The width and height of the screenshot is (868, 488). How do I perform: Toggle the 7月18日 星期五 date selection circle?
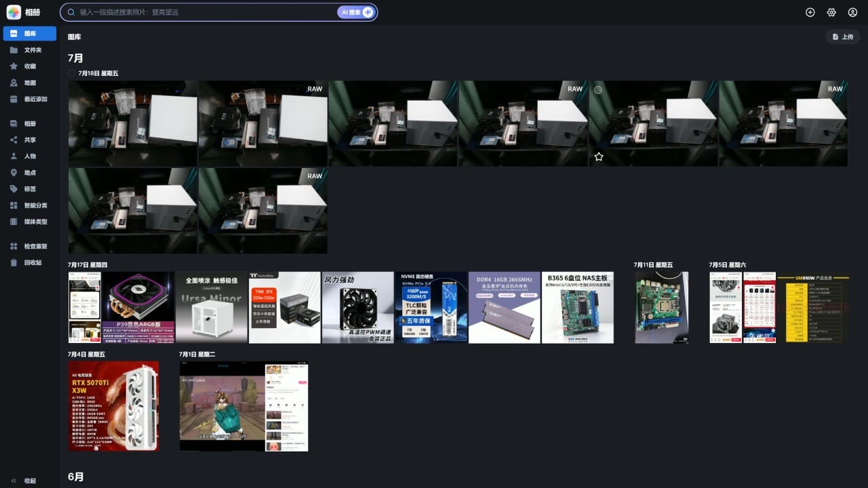72,73
